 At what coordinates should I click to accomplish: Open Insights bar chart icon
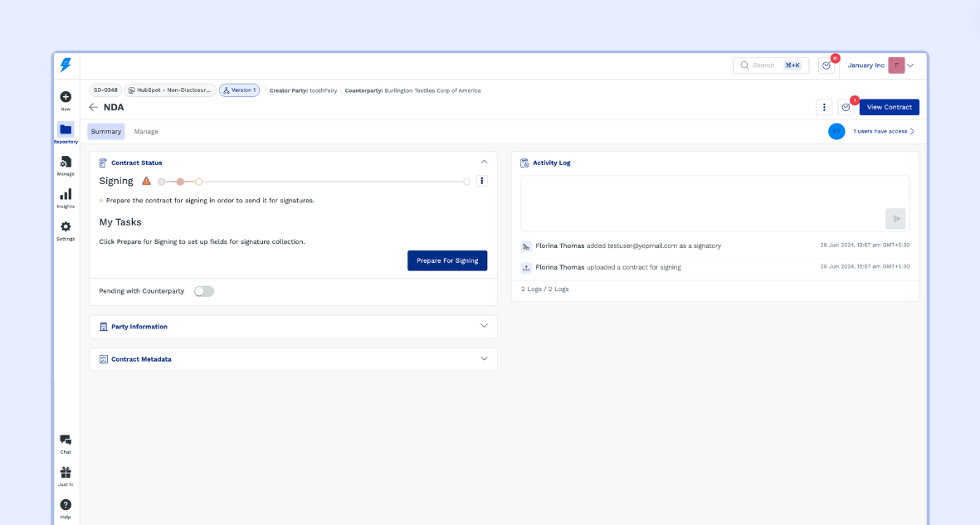[x=66, y=194]
